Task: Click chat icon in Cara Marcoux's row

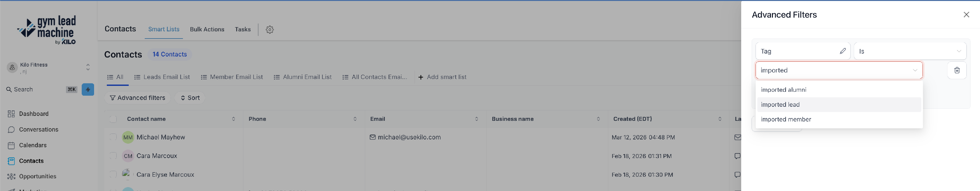Action: pos(737,156)
